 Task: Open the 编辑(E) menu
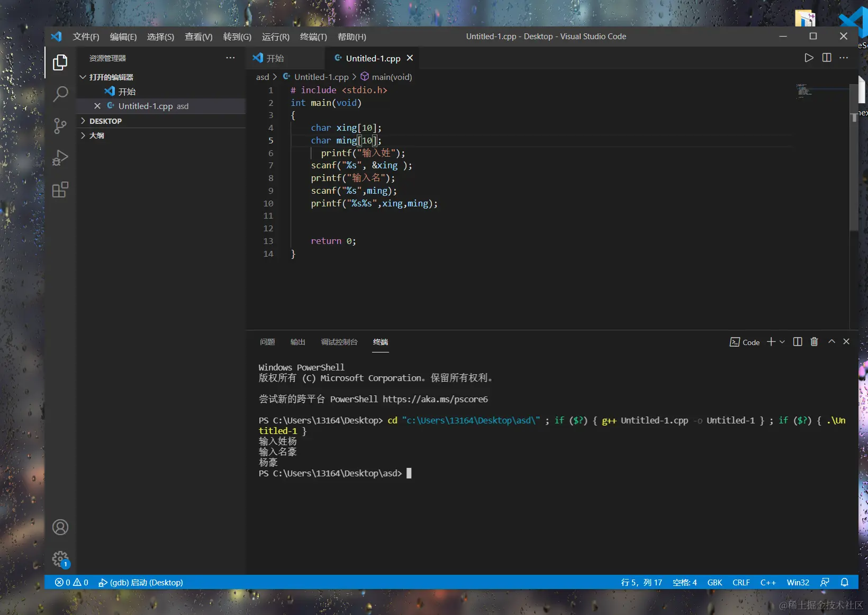pyautogui.click(x=123, y=37)
